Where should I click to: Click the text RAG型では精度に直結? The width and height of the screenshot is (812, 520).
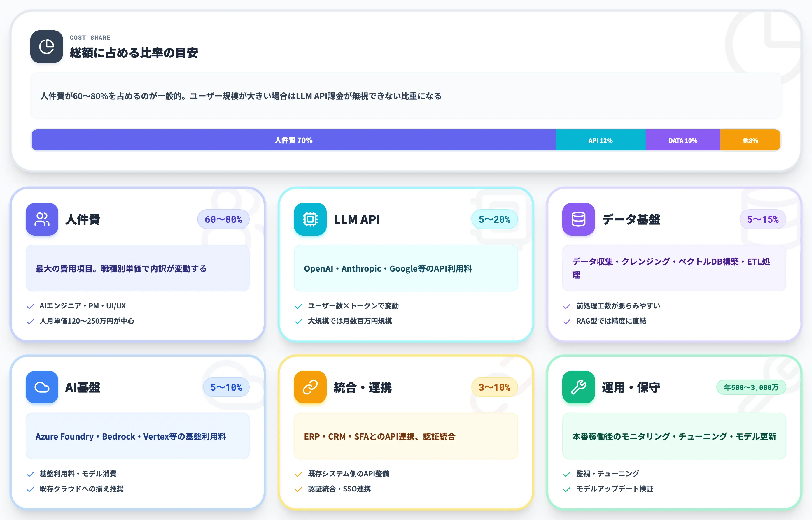coord(611,321)
